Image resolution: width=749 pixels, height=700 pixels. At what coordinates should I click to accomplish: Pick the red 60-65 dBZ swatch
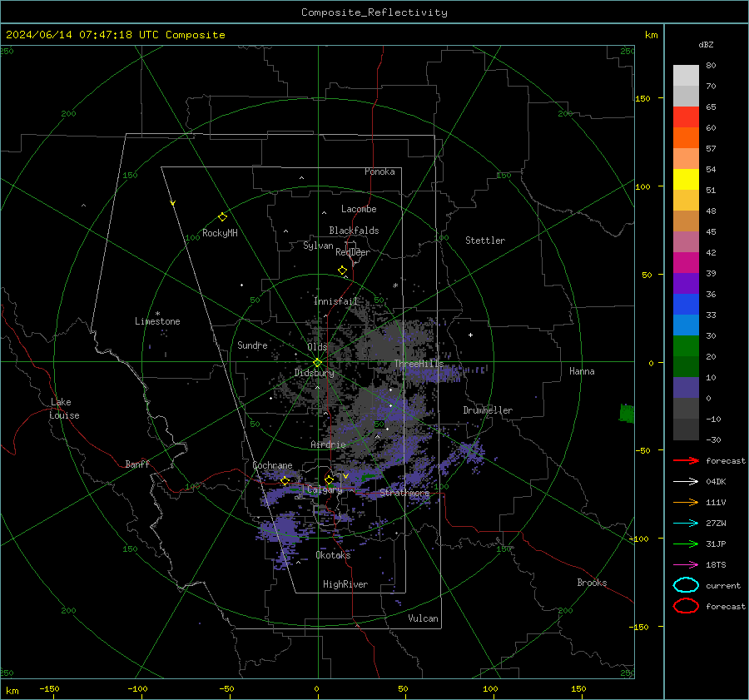pyautogui.click(x=686, y=117)
